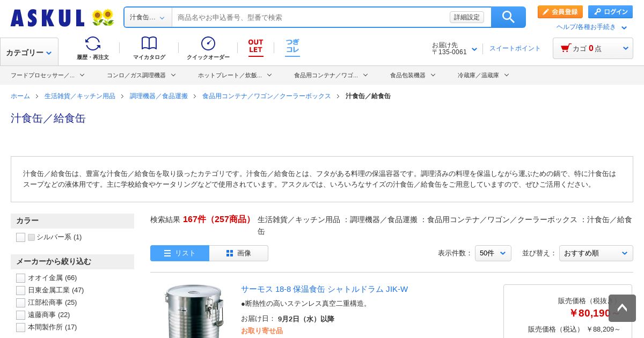The width and height of the screenshot is (644, 338).
Task: Check the シルバー系 color filter
Action: [x=20, y=237]
